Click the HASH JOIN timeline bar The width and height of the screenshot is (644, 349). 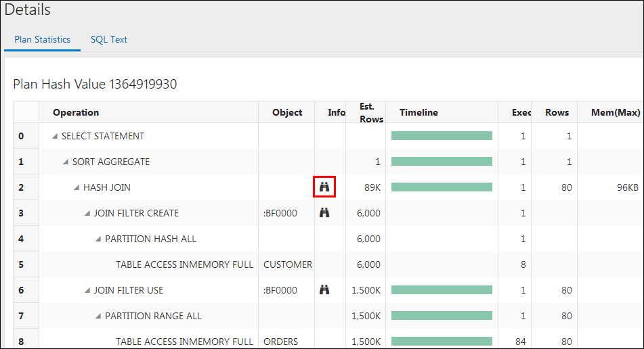(442, 187)
